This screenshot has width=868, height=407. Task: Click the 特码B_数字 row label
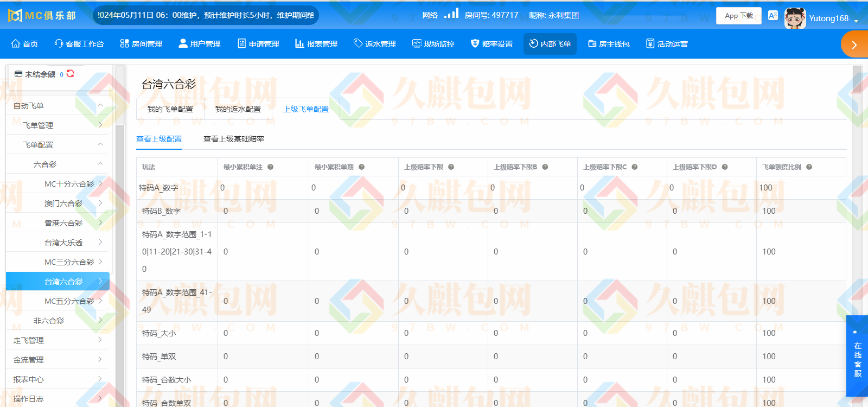pyautogui.click(x=161, y=211)
